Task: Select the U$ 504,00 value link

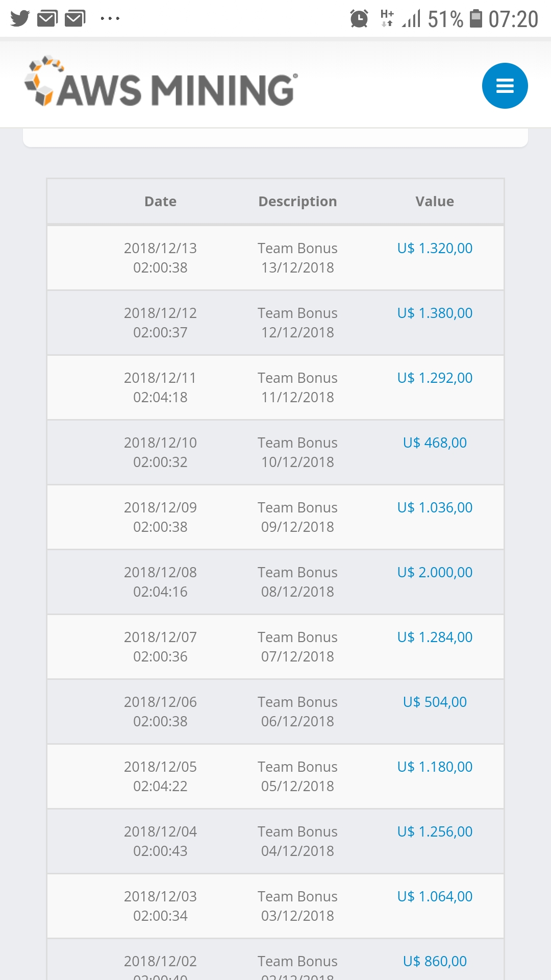Action: pos(435,702)
